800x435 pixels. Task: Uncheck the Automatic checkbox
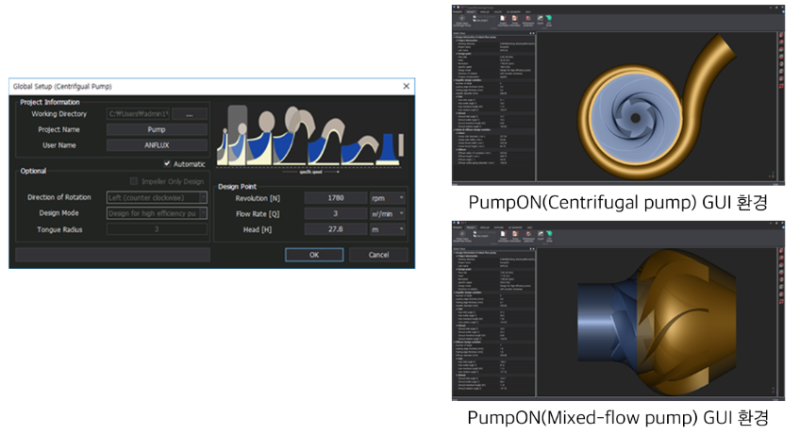click(x=167, y=164)
